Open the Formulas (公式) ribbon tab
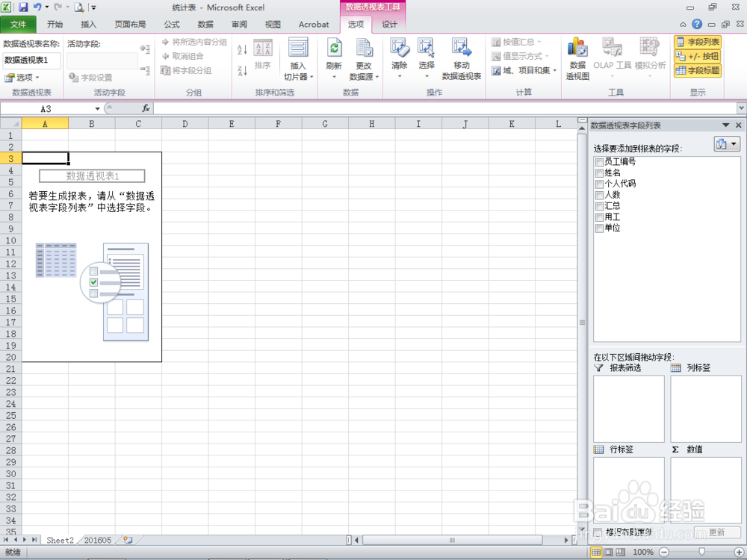This screenshot has height=560, width=747. tap(172, 25)
